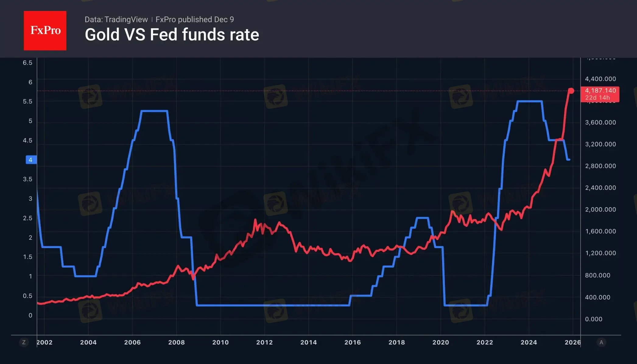The height and width of the screenshot is (364, 637).
Task: Click the 0.000 right axis label
Action: point(593,319)
